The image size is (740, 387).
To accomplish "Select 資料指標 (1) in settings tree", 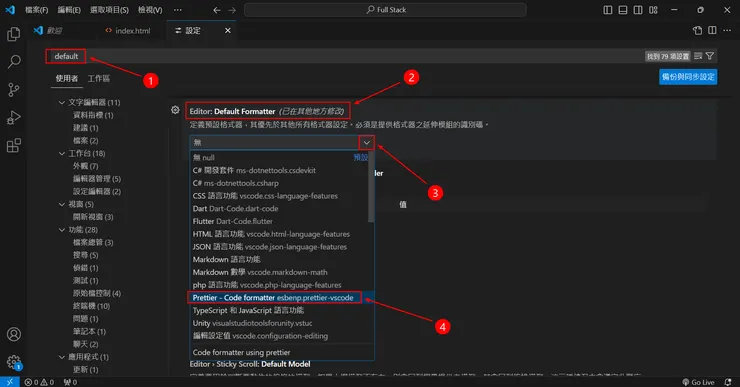I will click(93, 115).
